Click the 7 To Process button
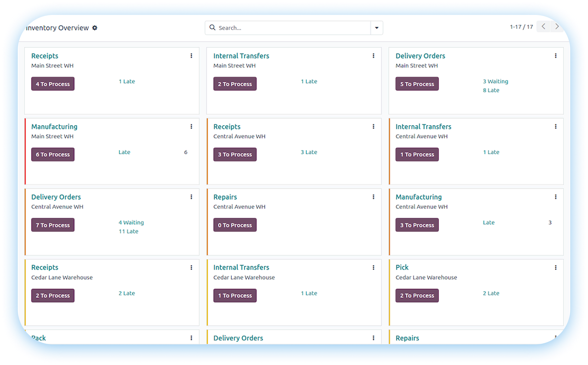Image resolution: width=588 pixels, height=365 pixels. tap(53, 225)
